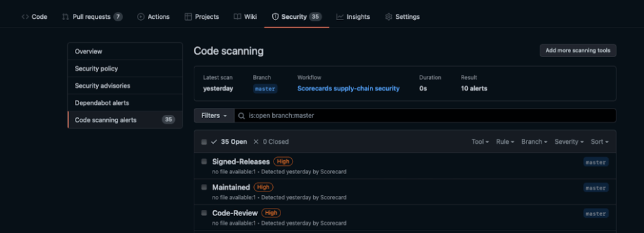Click the pull request branch icon
This screenshot has width=644, height=233.
coord(65,17)
